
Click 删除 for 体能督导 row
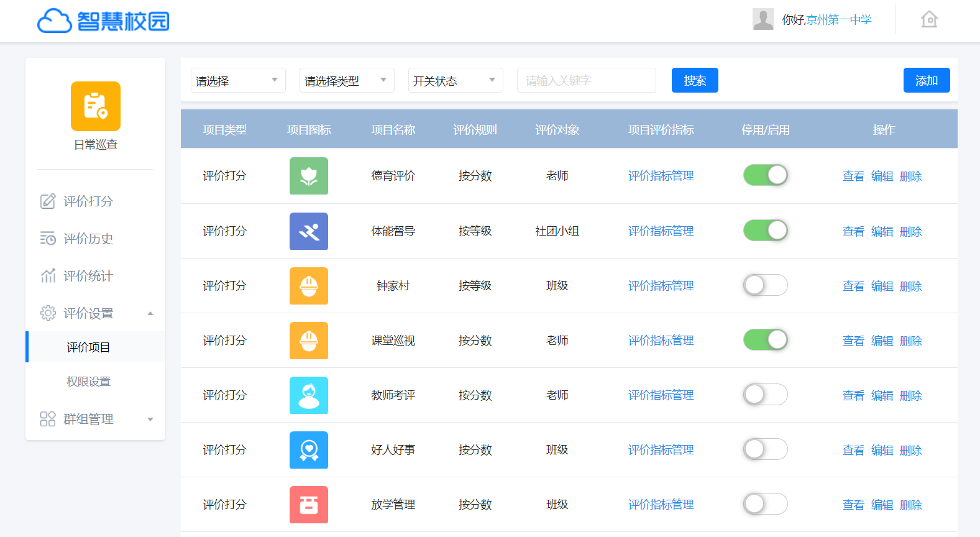(x=911, y=231)
